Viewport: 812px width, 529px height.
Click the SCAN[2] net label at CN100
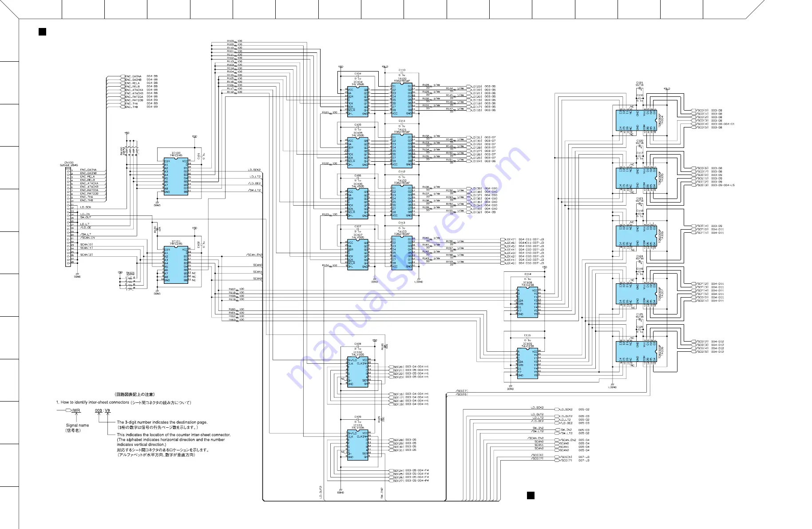coord(87,255)
